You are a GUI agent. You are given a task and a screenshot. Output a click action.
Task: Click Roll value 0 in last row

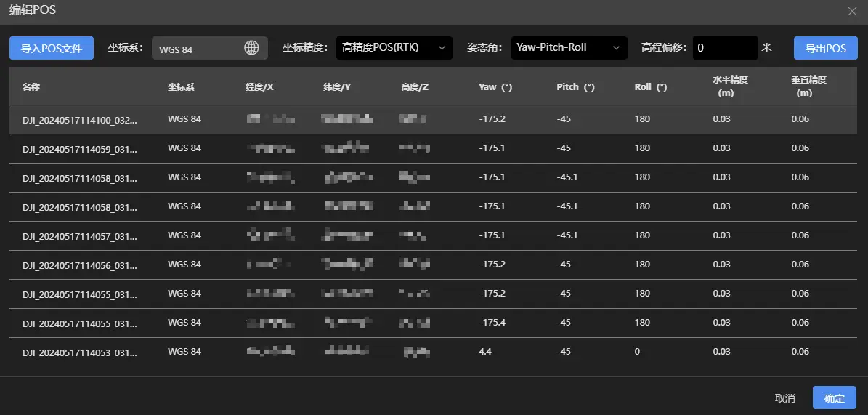click(637, 352)
